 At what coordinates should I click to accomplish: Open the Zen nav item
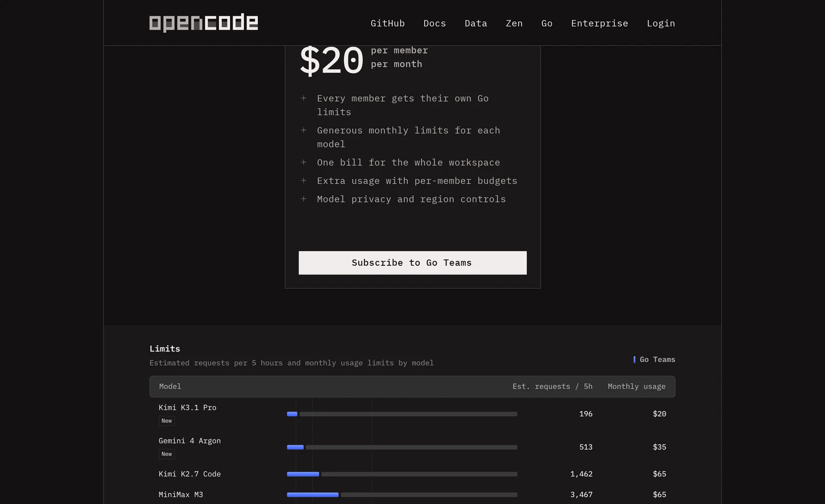coord(514,23)
